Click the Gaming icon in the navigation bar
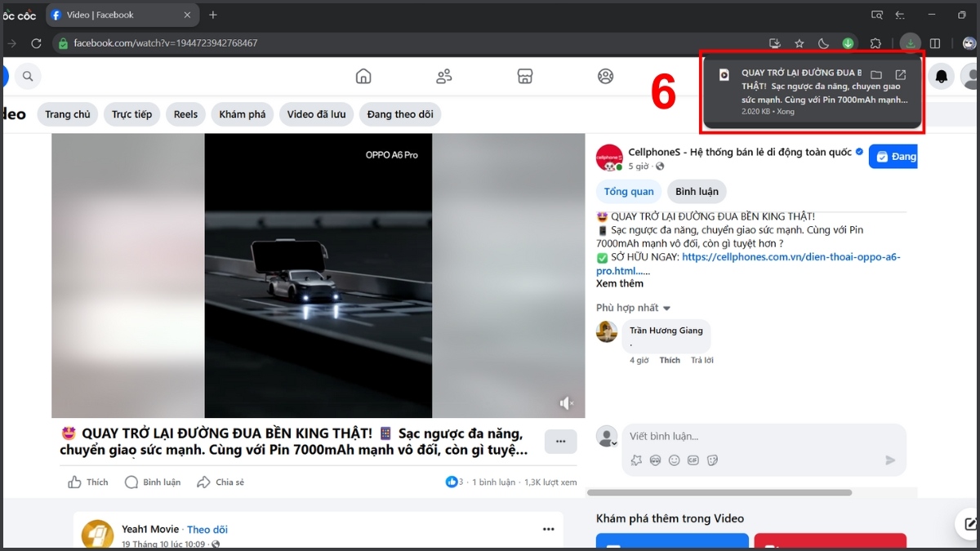The image size is (980, 551). [x=605, y=75]
